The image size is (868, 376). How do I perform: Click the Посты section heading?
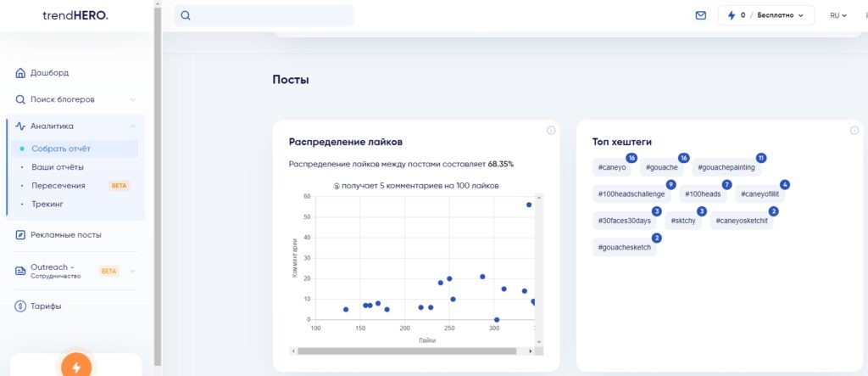coord(291,80)
